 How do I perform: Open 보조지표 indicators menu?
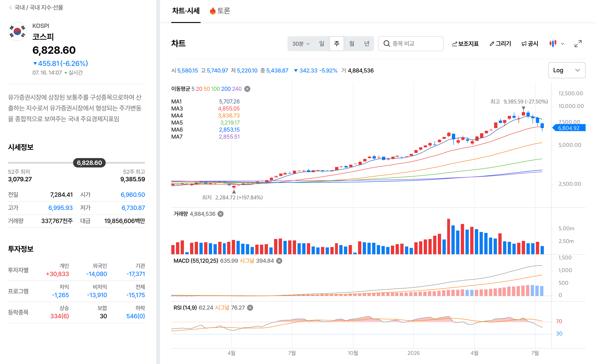(465, 44)
